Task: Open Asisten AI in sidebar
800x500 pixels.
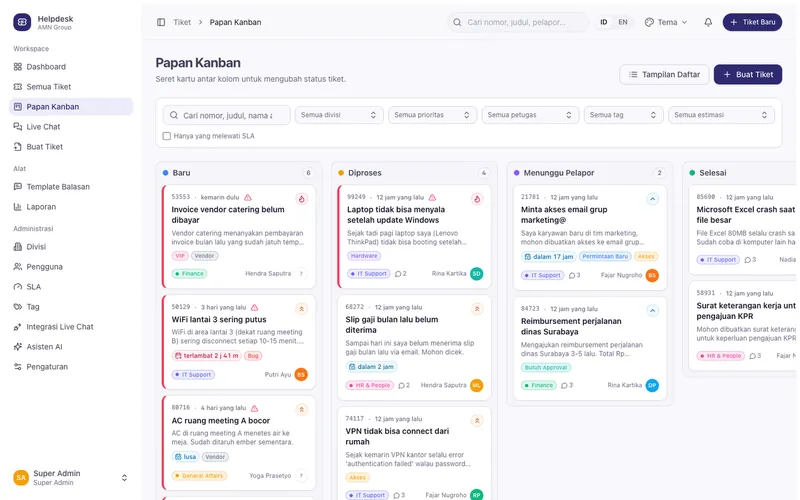Action: 71,346
